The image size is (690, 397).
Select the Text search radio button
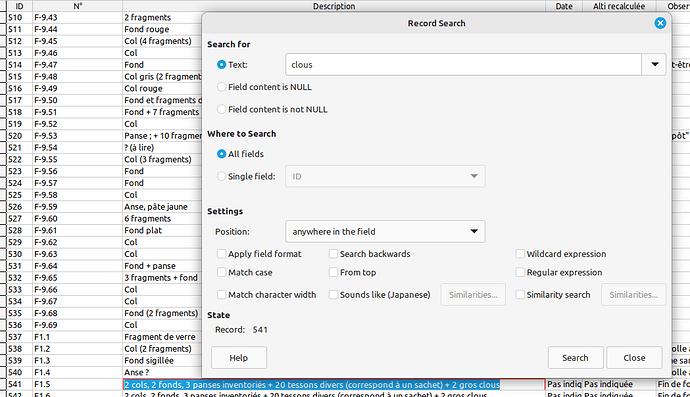[x=221, y=65]
